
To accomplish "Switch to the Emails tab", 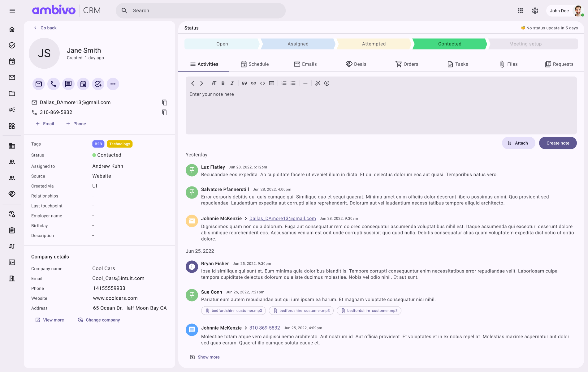I will click(x=306, y=64).
